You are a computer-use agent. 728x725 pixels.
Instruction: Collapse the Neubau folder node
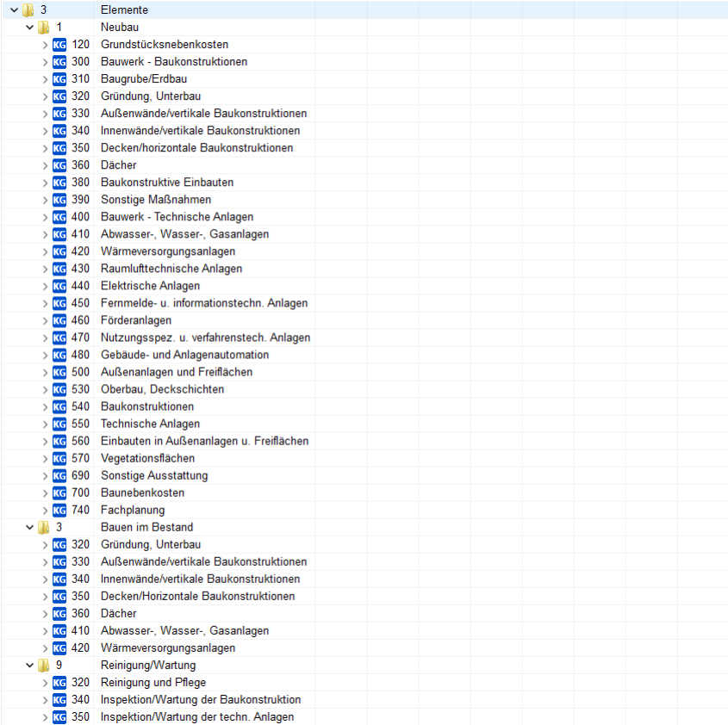[x=30, y=28]
